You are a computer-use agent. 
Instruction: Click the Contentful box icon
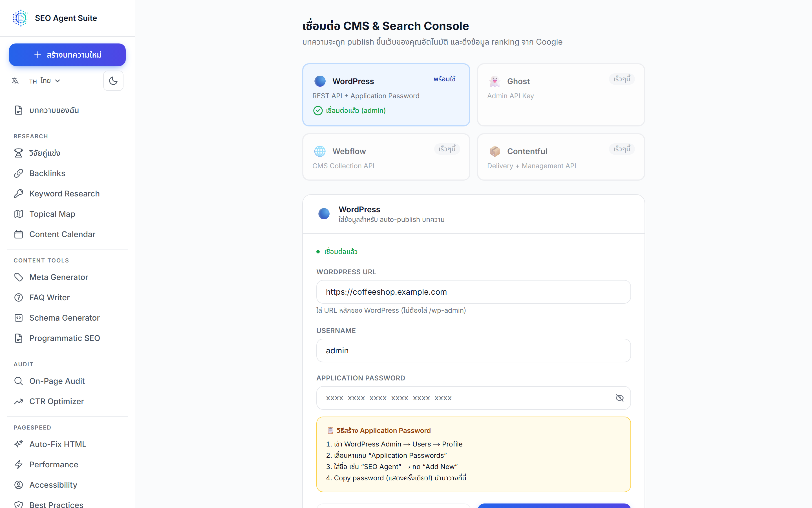(495, 151)
